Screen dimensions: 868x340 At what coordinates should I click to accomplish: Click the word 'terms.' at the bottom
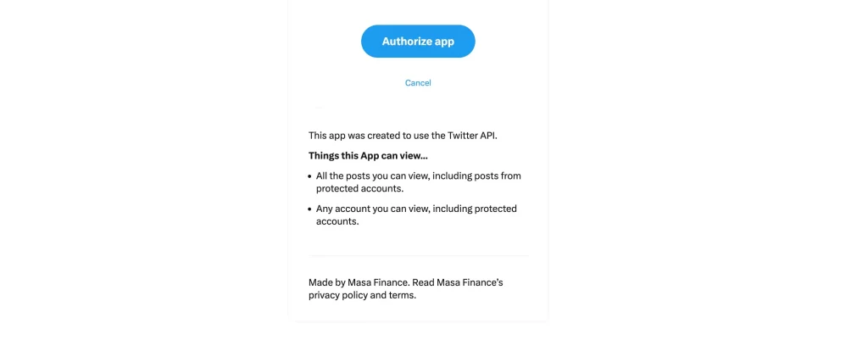pos(403,295)
